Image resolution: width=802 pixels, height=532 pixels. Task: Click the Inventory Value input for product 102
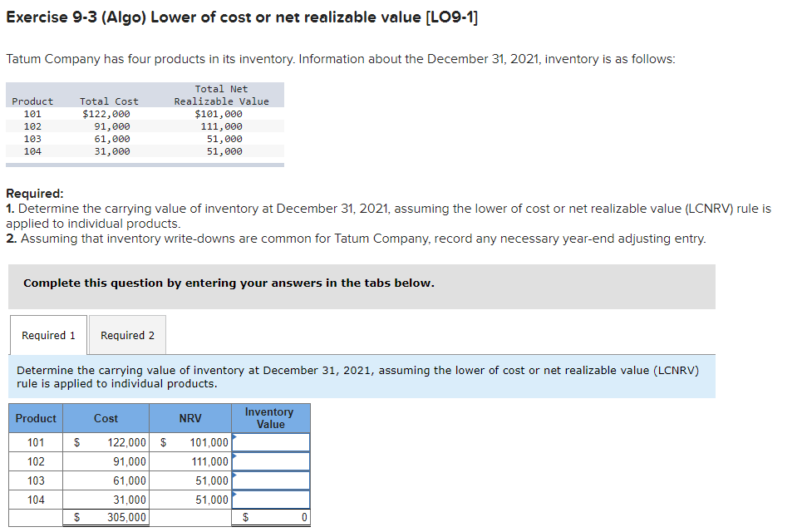point(270,461)
